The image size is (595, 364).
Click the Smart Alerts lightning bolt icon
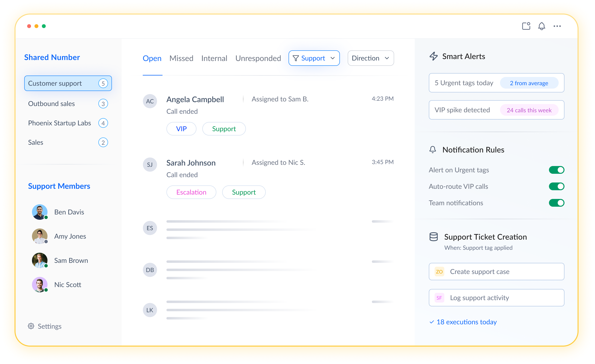[433, 56]
